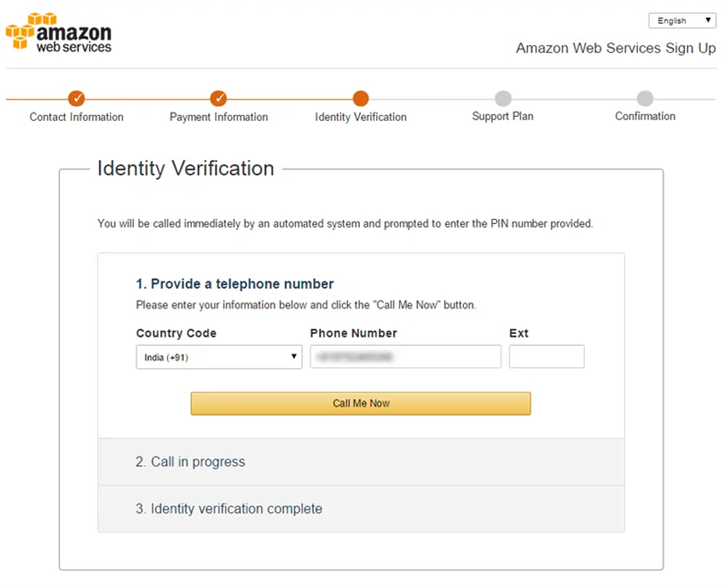Focus the Phone Number input field
Screen dimensions: 724x588
click(x=405, y=356)
